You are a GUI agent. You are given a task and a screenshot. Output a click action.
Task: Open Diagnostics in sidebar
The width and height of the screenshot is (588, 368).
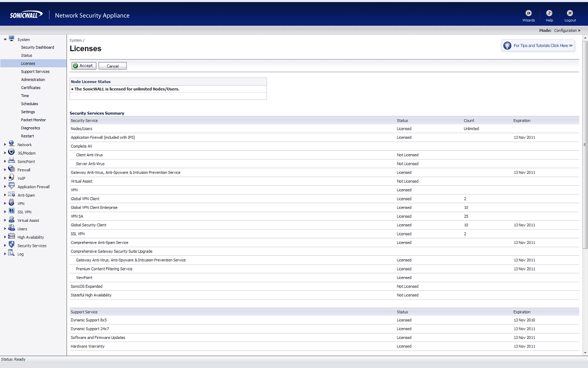coord(30,128)
